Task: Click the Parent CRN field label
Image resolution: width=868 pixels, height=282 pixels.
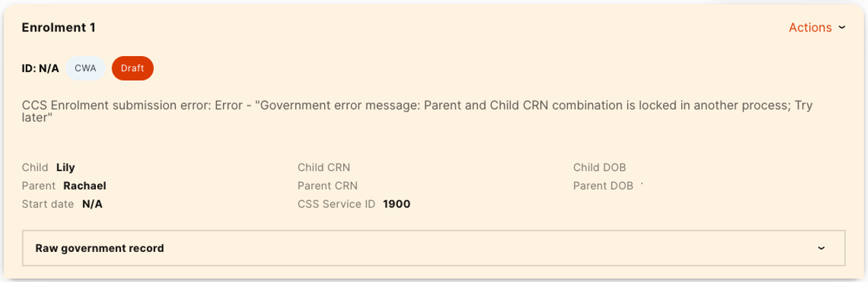Action: pyautogui.click(x=328, y=185)
